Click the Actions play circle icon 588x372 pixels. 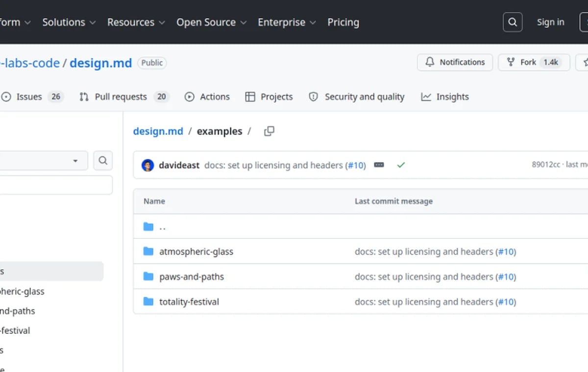(189, 97)
